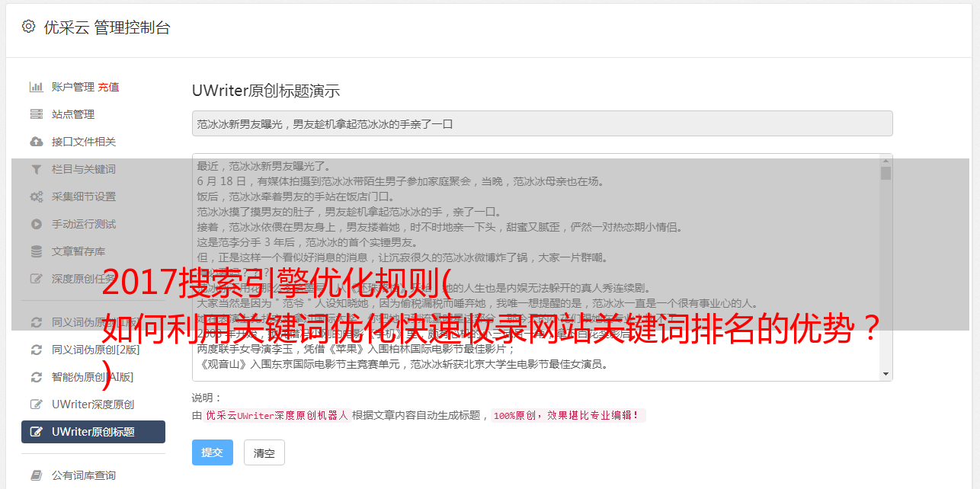Click the red 充值 link
The image size is (980, 489).
108,87
